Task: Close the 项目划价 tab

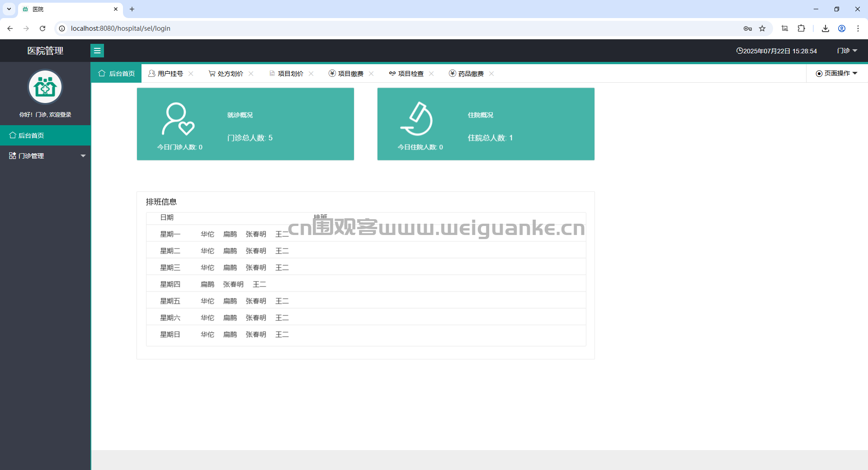Action: click(x=311, y=74)
